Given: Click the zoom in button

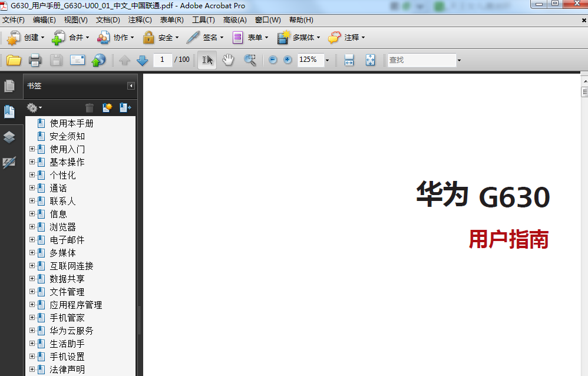Looking at the screenshot, I should click(288, 60).
